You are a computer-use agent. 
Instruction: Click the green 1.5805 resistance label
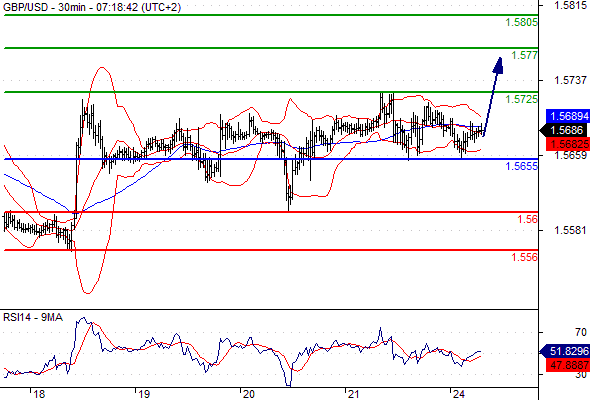pyautogui.click(x=521, y=22)
